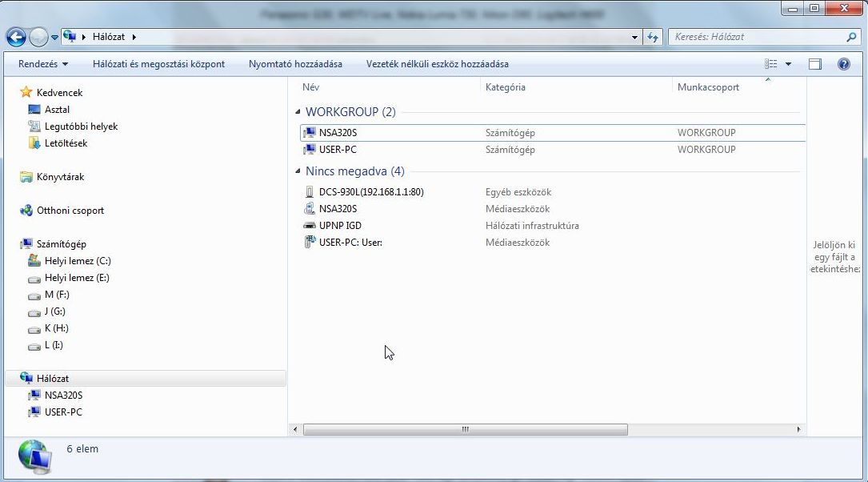Click the Hálózati infrastruktúra category cell
The height and width of the screenshot is (482, 868).
pyautogui.click(x=532, y=226)
